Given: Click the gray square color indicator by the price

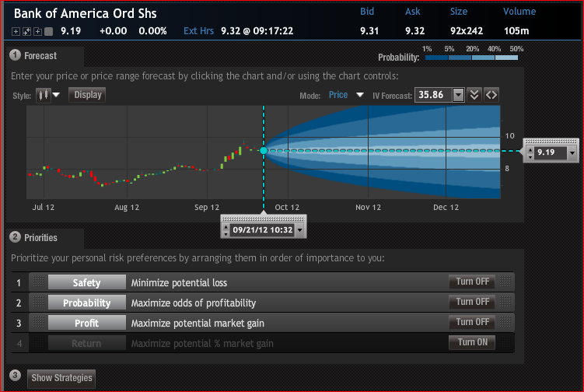Looking at the screenshot, I should 48,32.
